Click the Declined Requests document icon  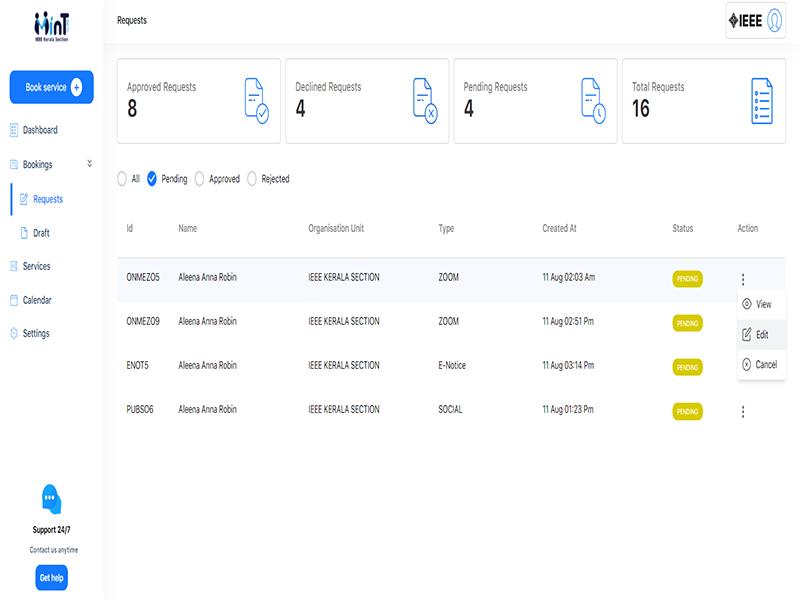[425, 101]
